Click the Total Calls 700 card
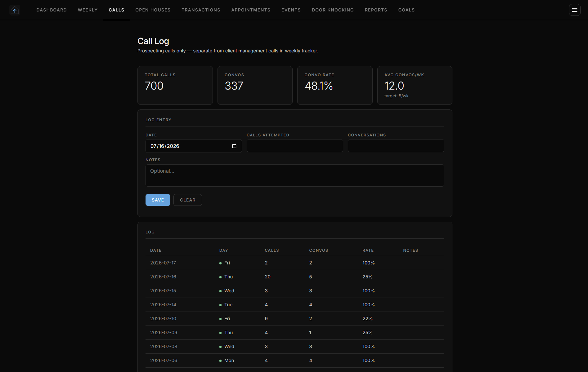Image resolution: width=588 pixels, height=372 pixels. (175, 85)
